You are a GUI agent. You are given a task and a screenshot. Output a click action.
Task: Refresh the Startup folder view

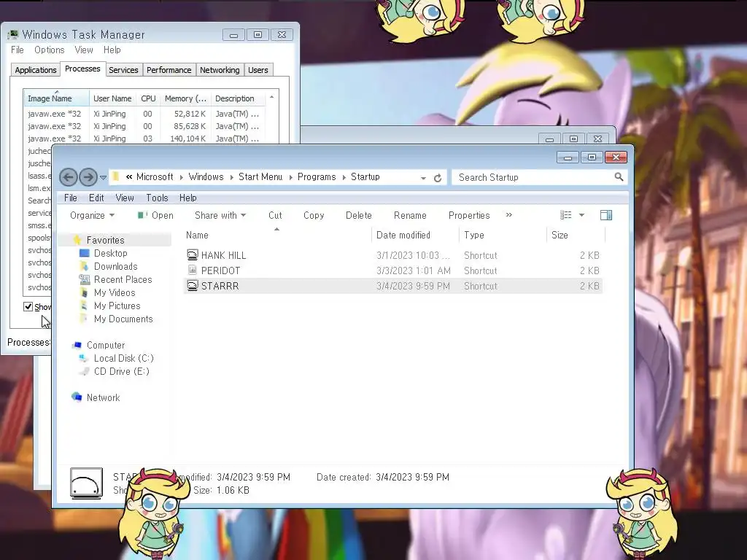pyautogui.click(x=438, y=178)
